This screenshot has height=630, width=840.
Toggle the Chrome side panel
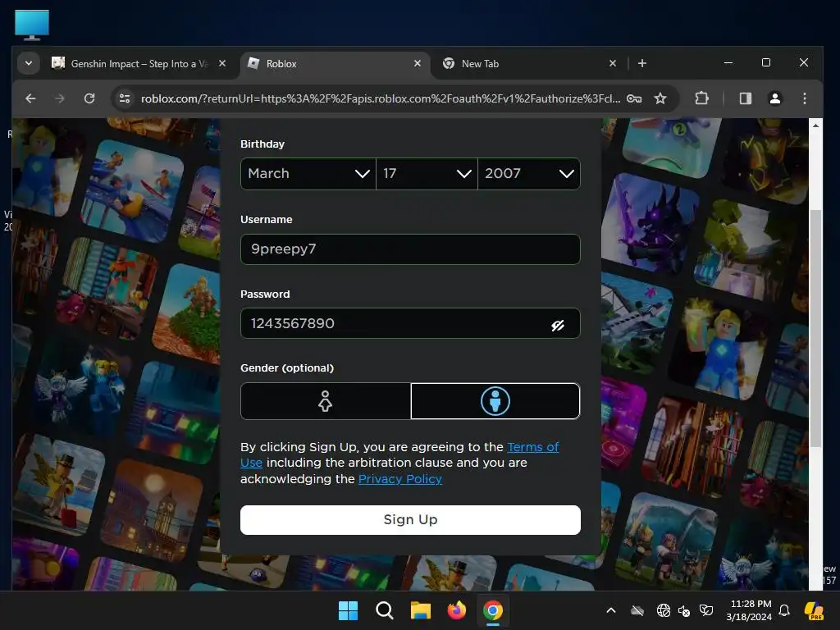pyautogui.click(x=745, y=98)
